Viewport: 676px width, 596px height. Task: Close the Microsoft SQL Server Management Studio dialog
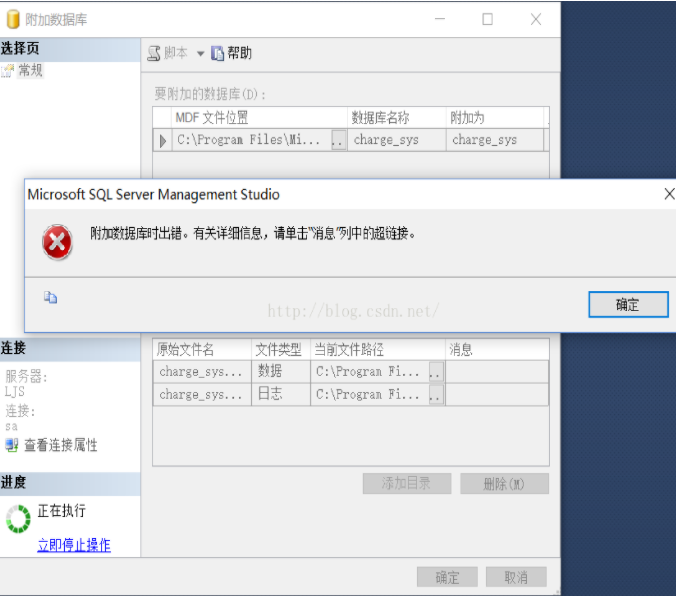[x=669, y=194]
